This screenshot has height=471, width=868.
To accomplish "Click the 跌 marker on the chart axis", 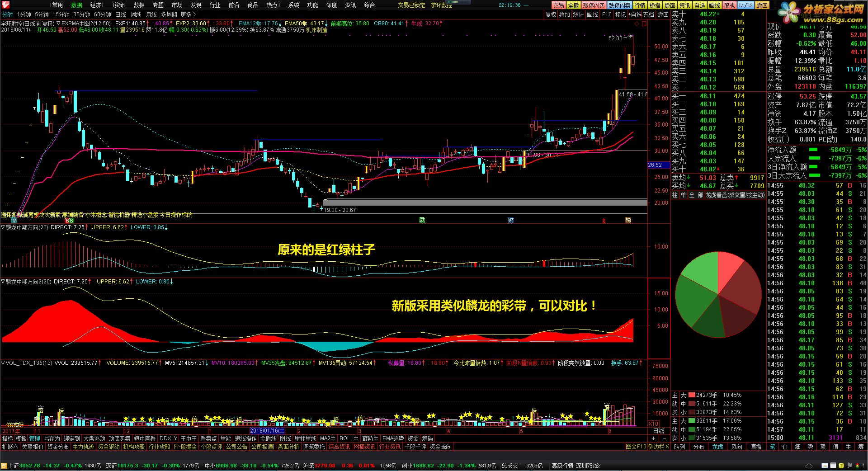I will pyautogui.click(x=422, y=220).
